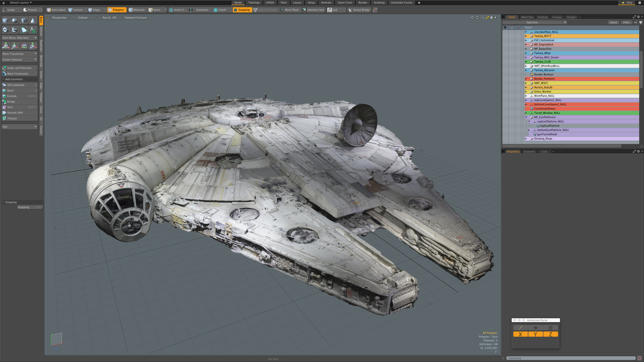644x362 pixels.
Task: Click viewport rotate icon
Action: [477, 18]
